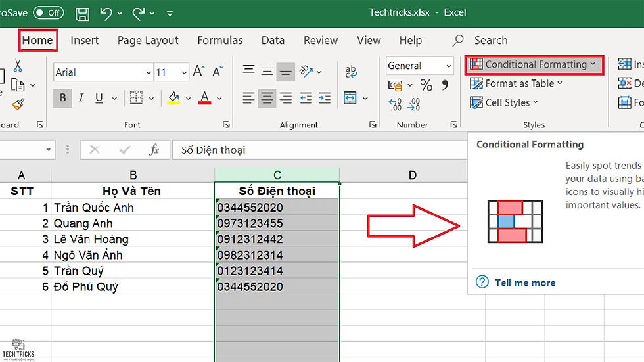Click Middle Align icon
Viewport: 644px width, 362px height.
click(267, 72)
